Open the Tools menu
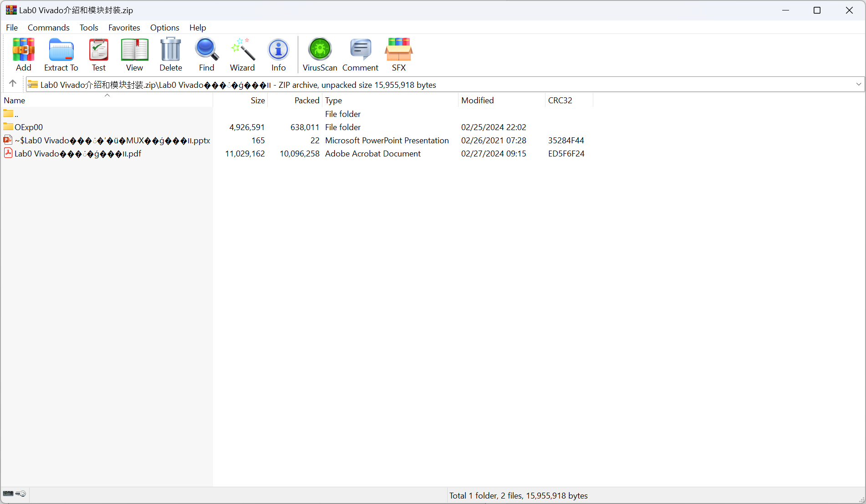The image size is (866, 504). [x=89, y=28]
